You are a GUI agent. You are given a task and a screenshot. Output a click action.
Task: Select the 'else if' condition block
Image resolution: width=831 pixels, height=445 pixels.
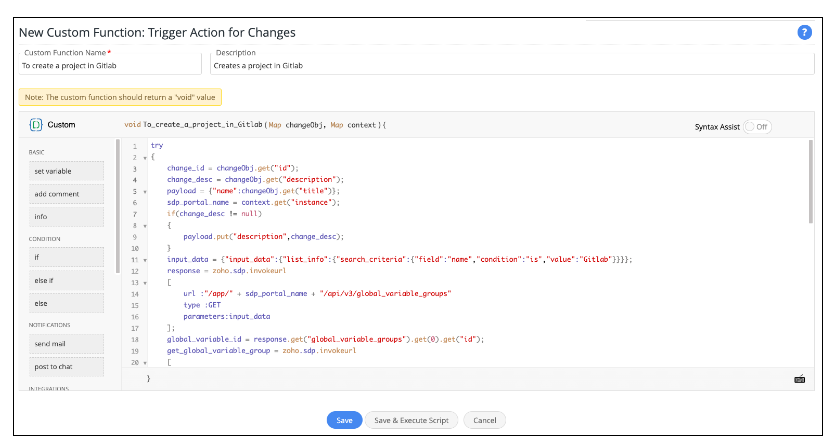point(66,280)
